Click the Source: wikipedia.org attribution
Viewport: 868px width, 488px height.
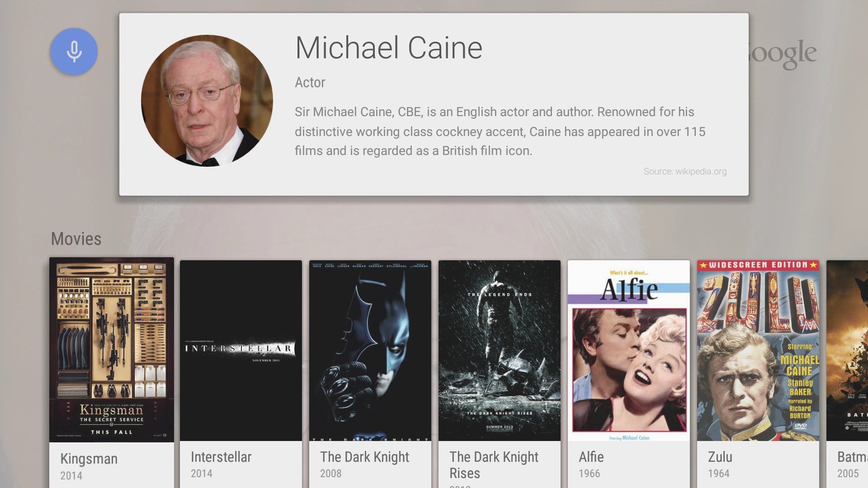click(x=684, y=171)
